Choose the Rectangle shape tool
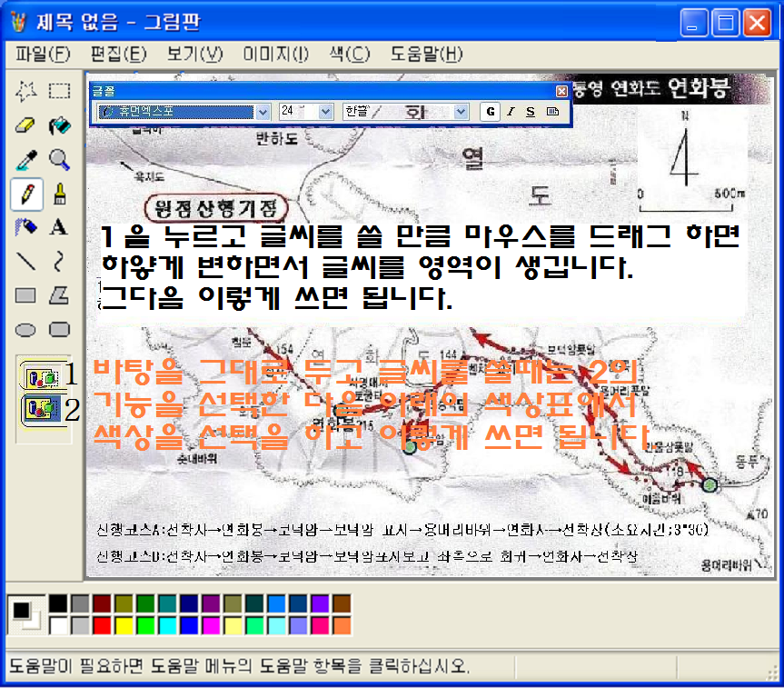Image resolution: width=784 pixels, height=688 pixels. pyautogui.click(x=25, y=295)
